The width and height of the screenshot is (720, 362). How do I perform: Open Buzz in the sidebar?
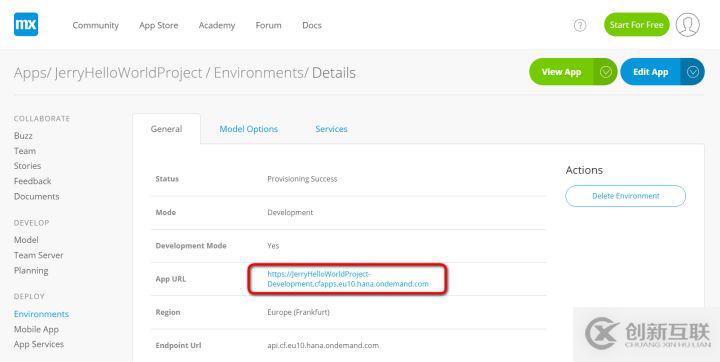(x=23, y=136)
